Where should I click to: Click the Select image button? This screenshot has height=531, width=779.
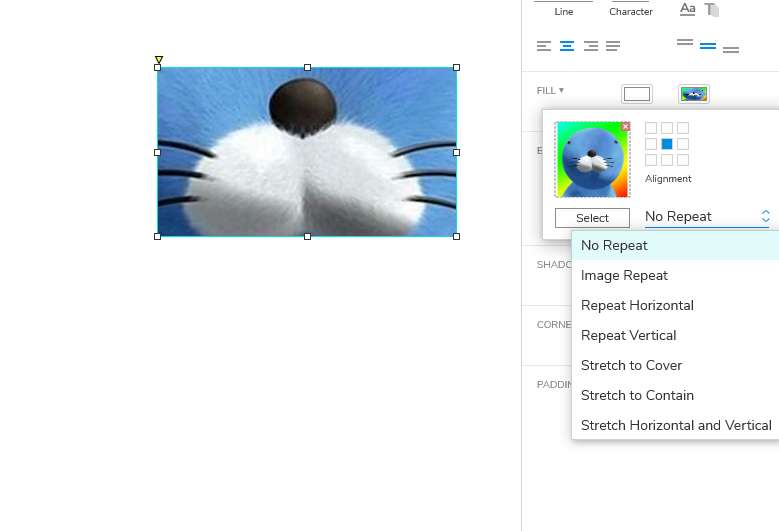592,218
